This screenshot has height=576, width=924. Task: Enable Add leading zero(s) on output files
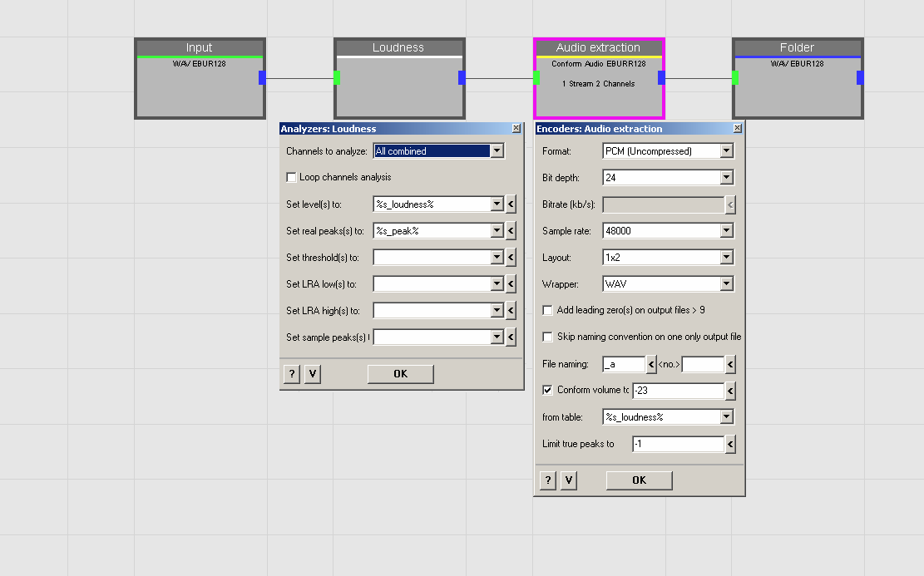pyautogui.click(x=547, y=310)
